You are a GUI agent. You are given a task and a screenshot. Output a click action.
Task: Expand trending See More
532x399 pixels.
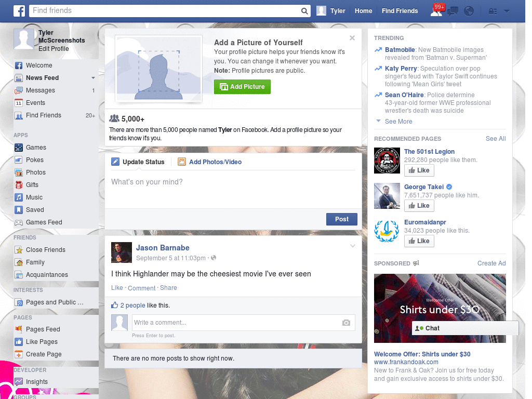(398, 122)
